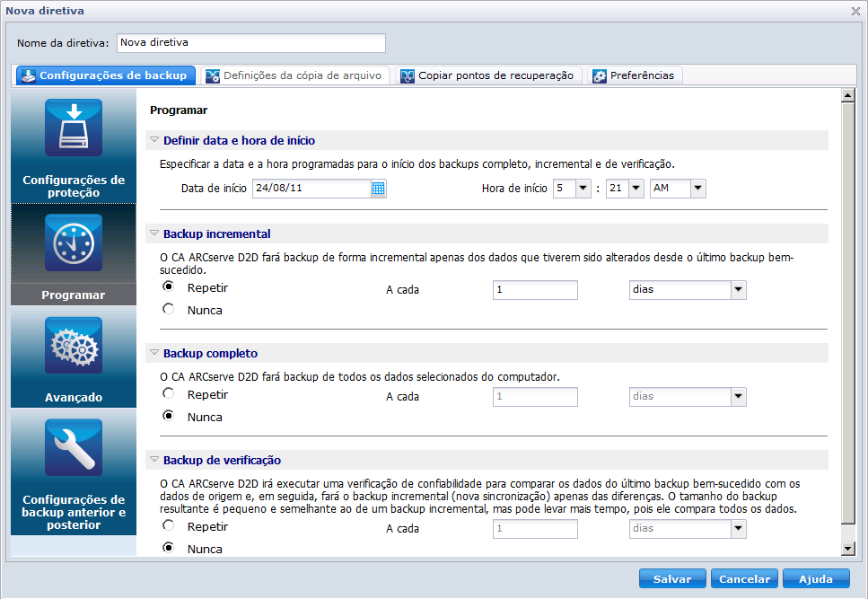Collapse the Definir data e hora de início section
Viewport: 868px width, 599px height.
point(155,139)
